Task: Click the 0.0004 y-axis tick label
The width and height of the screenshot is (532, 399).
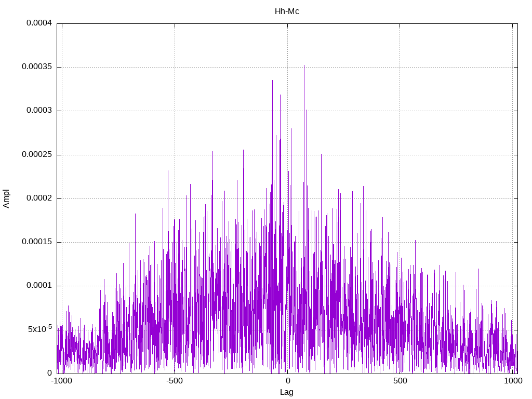Action: click(39, 23)
